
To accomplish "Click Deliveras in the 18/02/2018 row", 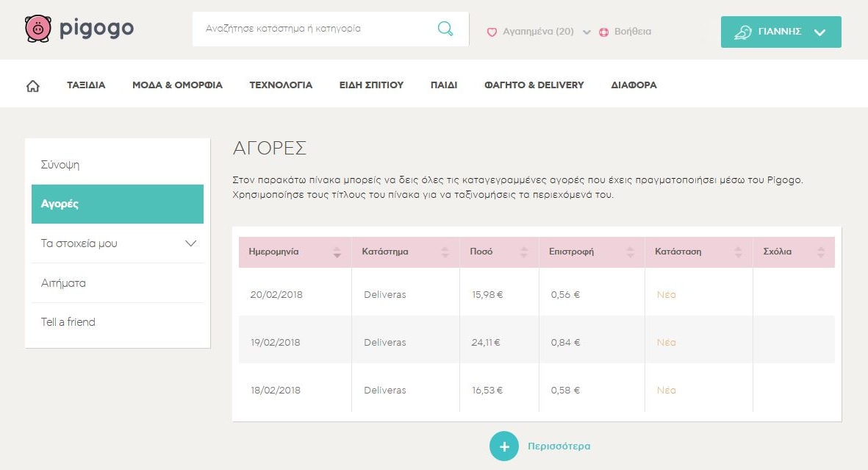I will pos(384,390).
